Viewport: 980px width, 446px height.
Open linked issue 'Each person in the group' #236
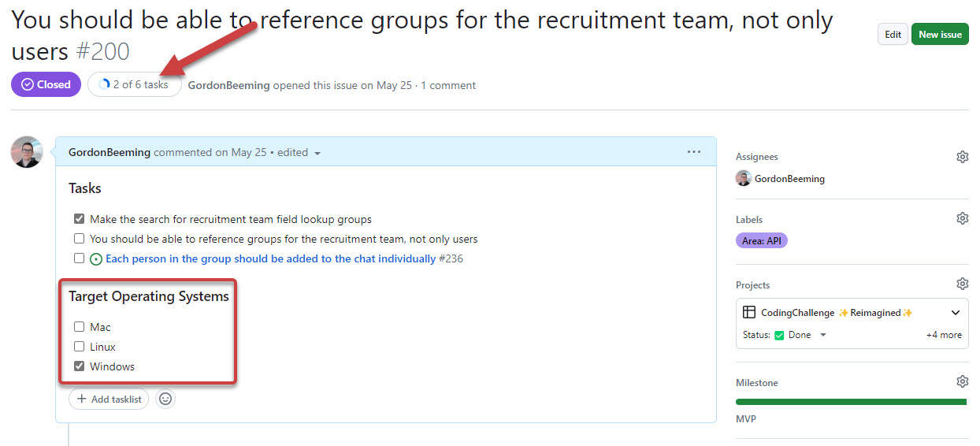(x=270, y=258)
